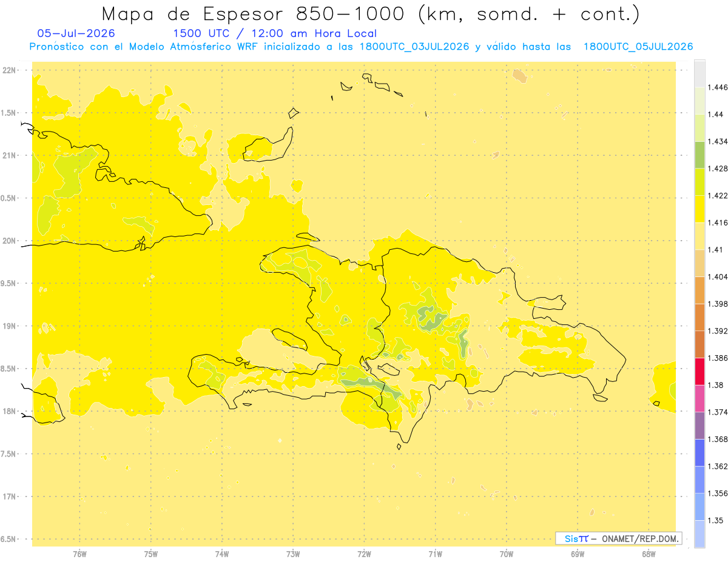Click the colorbar value '1.368'
The image size is (728, 562).
click(718, 439)
